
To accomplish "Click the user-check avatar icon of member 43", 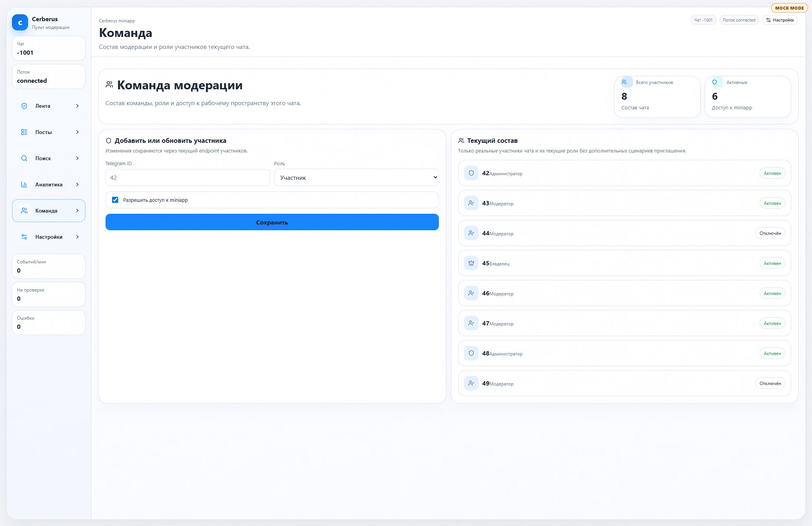I will (x=471, y=203).
